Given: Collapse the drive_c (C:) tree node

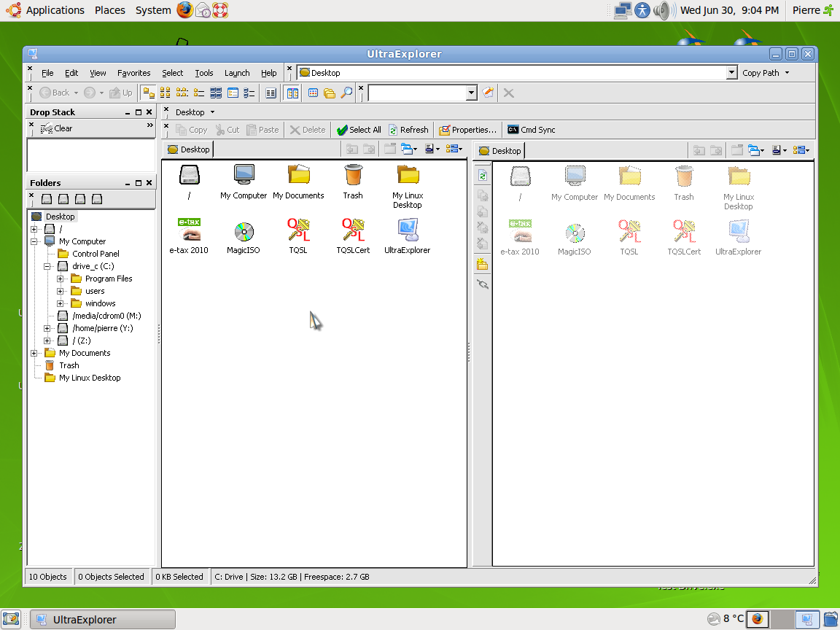Looking at the screenshot, I should [x=47, y=266].
